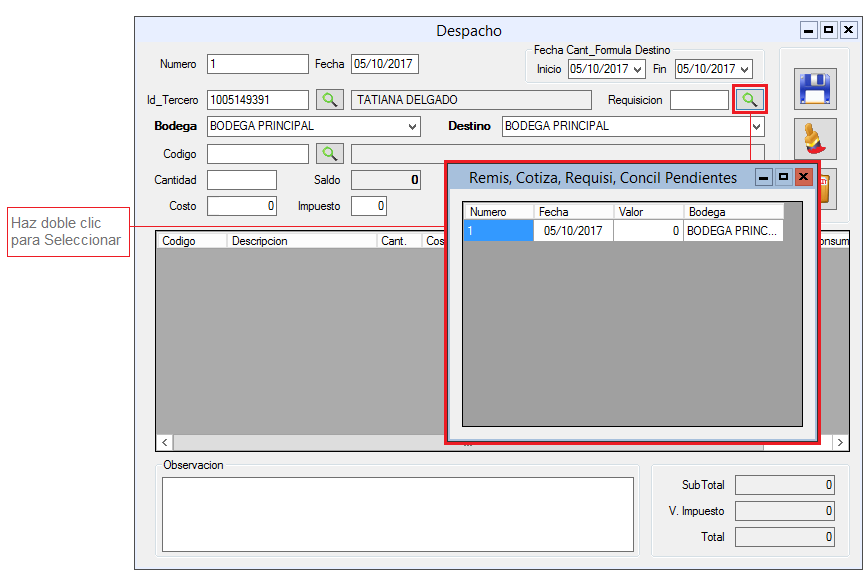
Task: Expand the Destino warehouse dropdown
Action: pyautogui.click(x=756, y=127)
